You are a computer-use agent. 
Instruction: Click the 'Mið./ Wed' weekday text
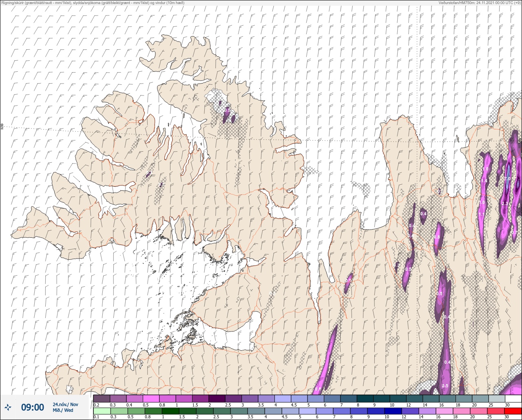[63, 410]
